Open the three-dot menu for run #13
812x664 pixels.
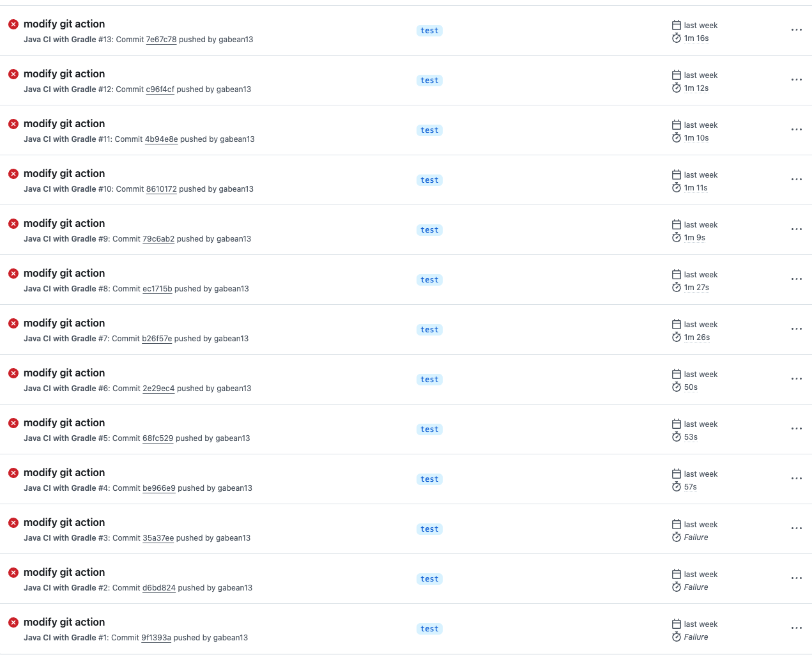(x=796, y=30)
